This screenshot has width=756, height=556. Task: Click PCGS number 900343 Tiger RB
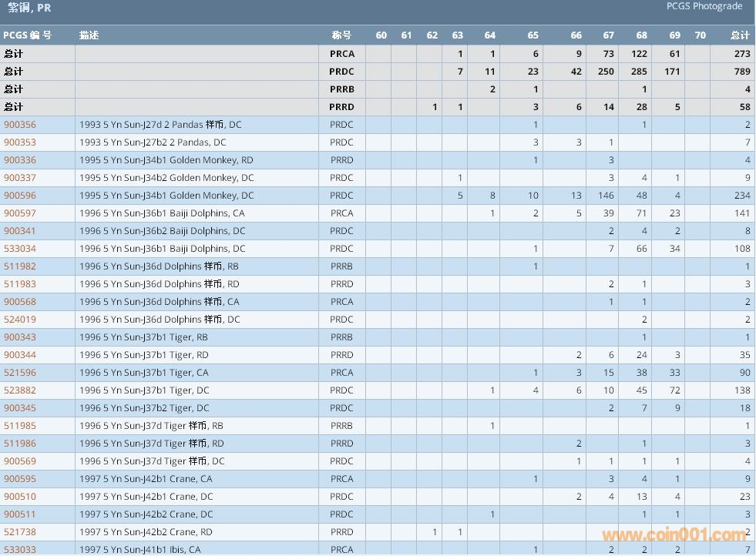tap(20, 337)
